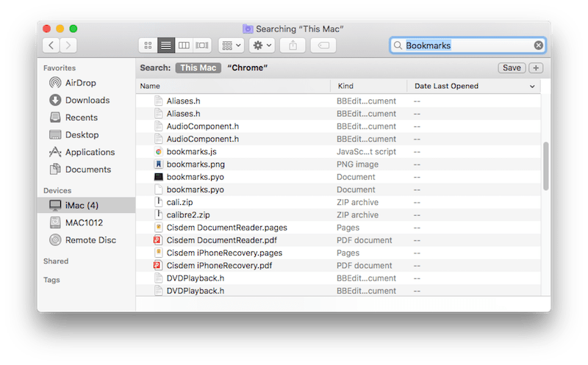
Task: Switch to Cover Flow view
Action: [201, 46]
